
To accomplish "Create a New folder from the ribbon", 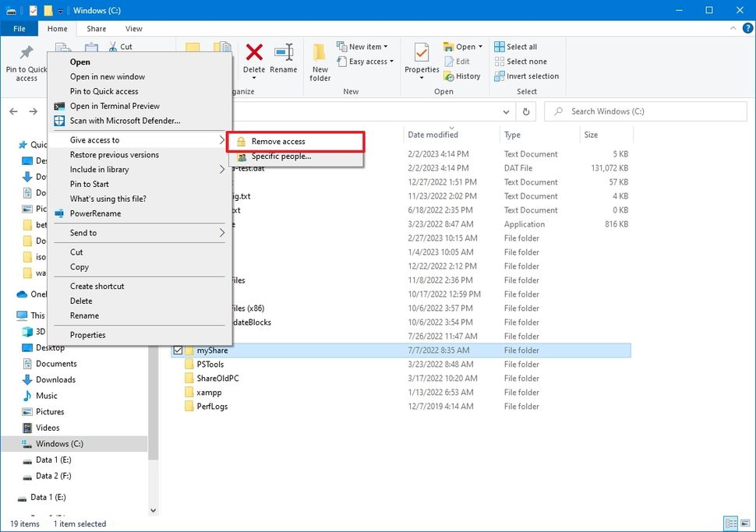I will point(320,61).
